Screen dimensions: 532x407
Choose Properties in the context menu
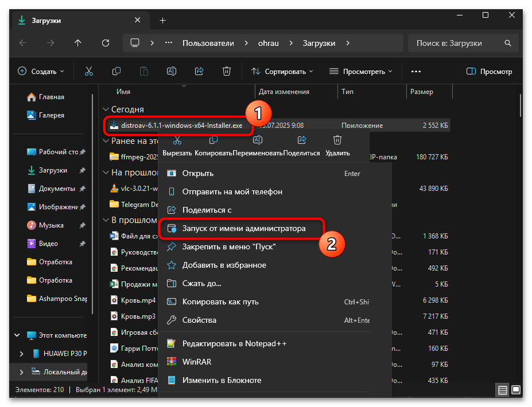pos(199,320)
